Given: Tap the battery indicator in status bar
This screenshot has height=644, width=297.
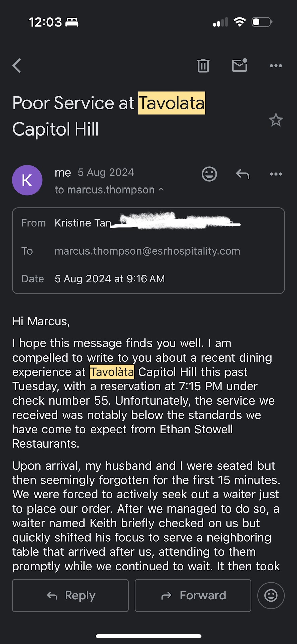Looking at the screenshot, I should pyautogui.click(x=262, y=22).
